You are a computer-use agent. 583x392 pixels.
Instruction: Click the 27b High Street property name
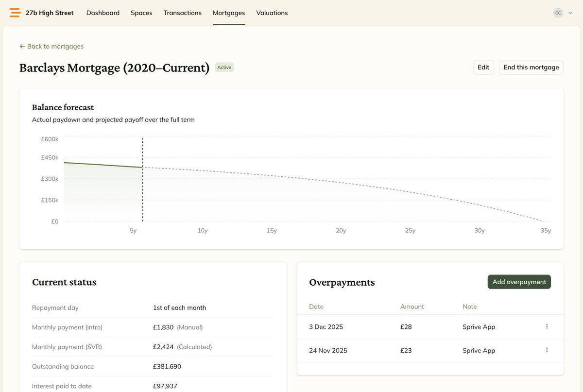pos(50,13)
